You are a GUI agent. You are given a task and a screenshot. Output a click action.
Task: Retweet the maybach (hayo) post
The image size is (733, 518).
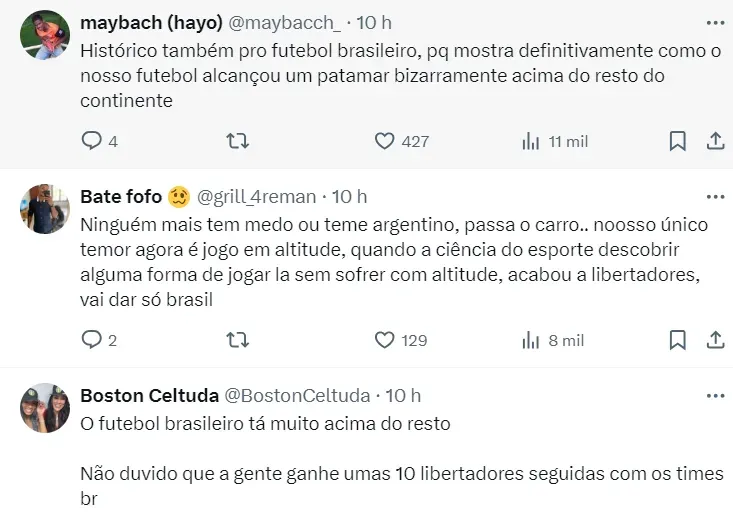click(x=238, y=141)
